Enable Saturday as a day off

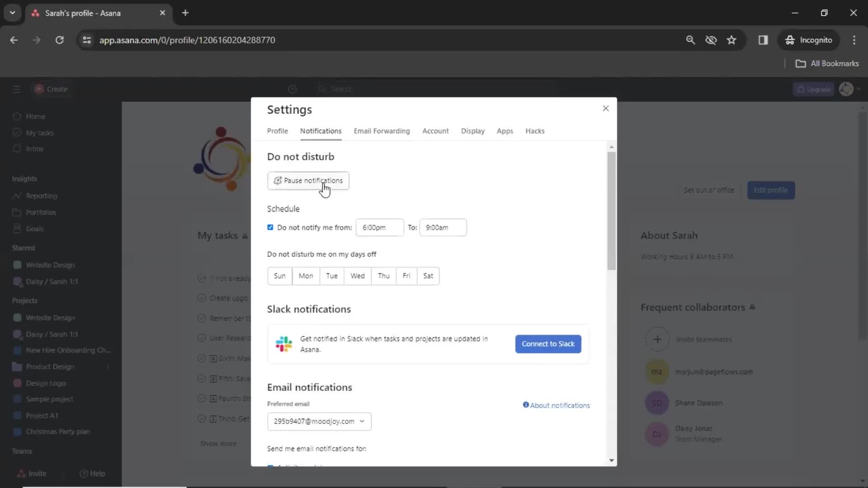point(429,276)
